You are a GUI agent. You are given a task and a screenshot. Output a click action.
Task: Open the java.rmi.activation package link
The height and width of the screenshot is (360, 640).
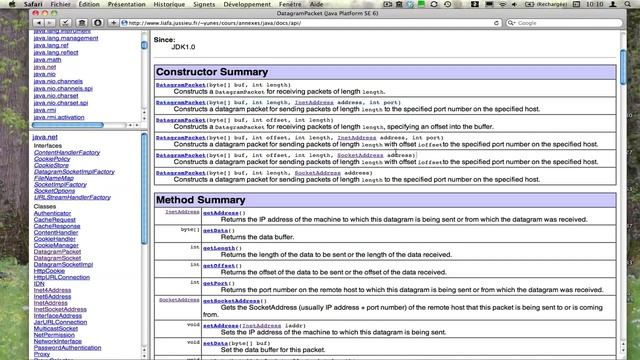pyautogui.click(x=59, y=117)
